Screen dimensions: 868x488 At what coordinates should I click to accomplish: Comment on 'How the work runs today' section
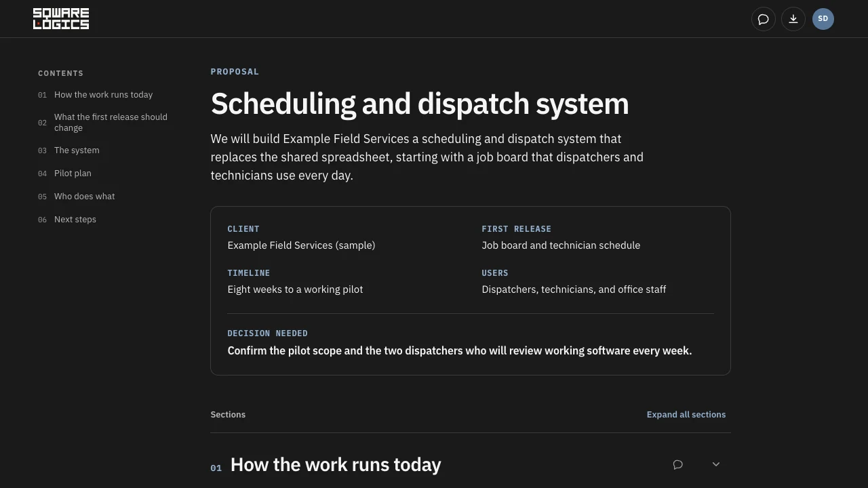click(677, 464)
